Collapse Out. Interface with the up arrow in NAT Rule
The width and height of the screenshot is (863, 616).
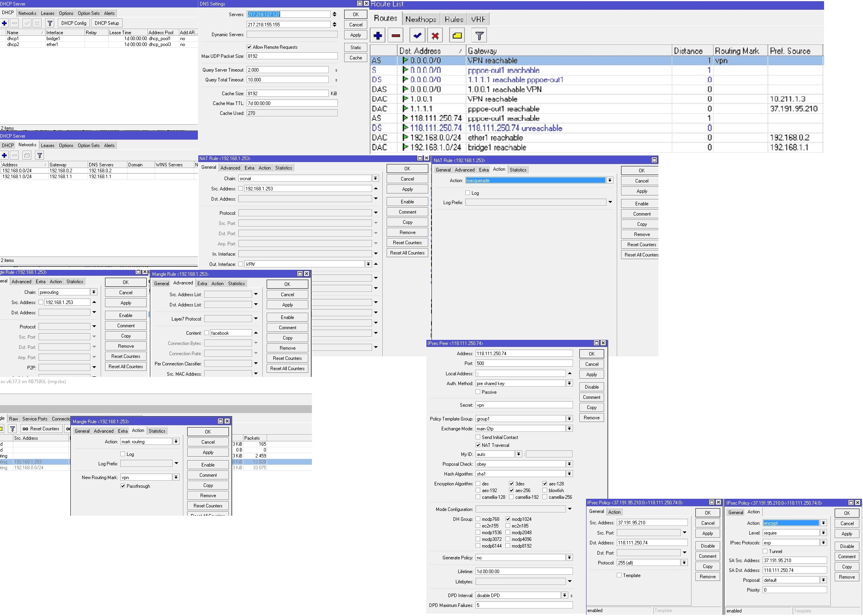(376, 264)
